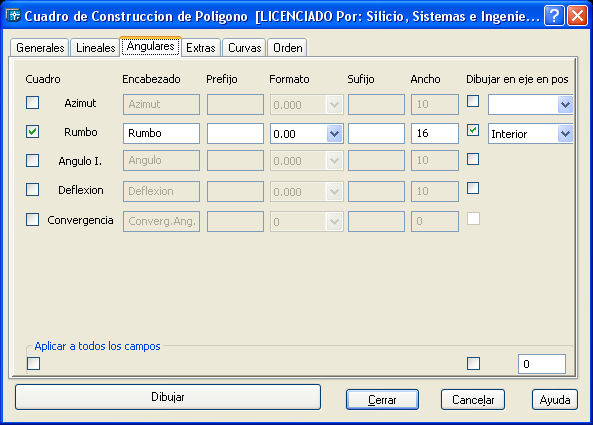Expand the Interior position dropdown
593x425 pixels.
[x=565, y=133]
